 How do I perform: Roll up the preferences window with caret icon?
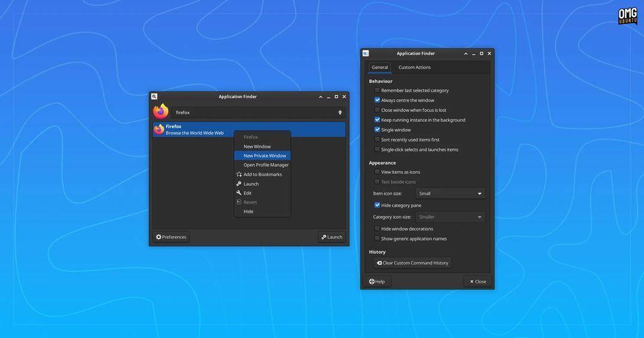pos(466,54)
